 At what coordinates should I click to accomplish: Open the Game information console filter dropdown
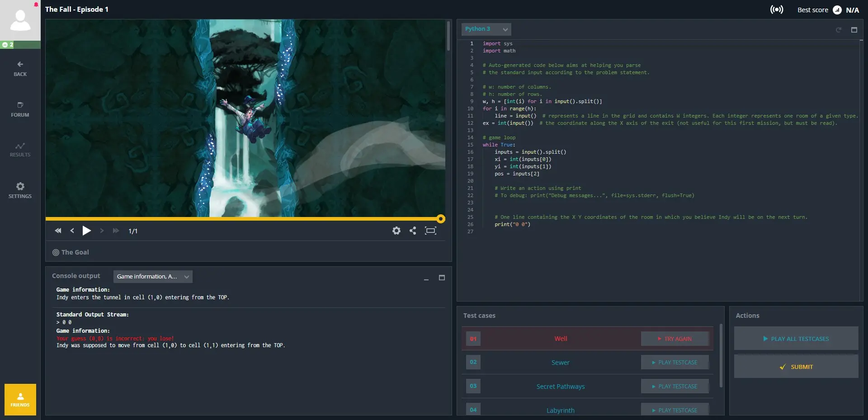pos(153,277)
